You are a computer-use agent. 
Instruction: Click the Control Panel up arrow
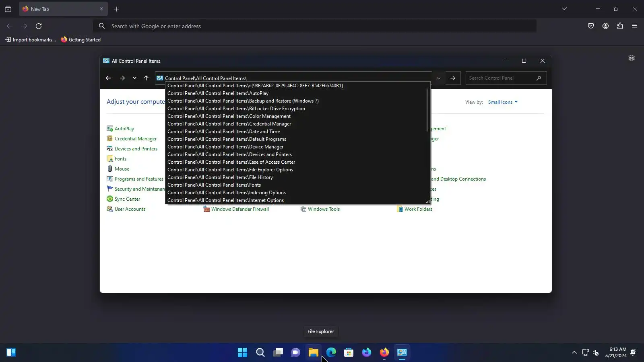point(146,78)
